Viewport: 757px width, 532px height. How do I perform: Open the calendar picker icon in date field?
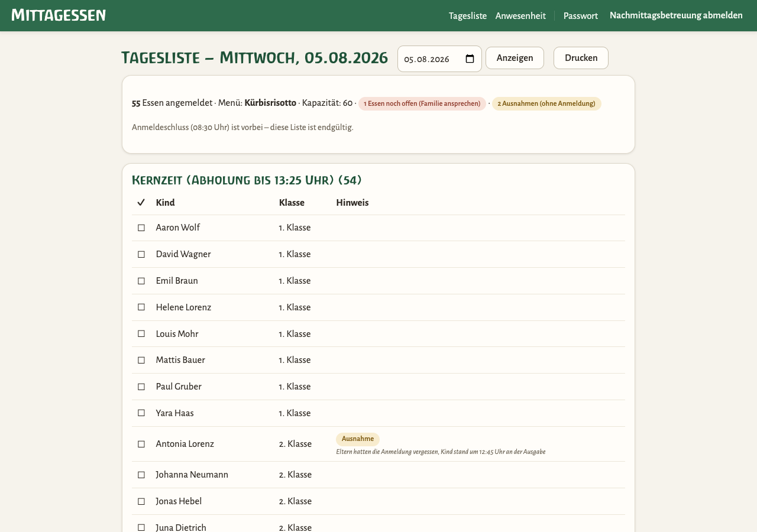click(x=470, y=59)
